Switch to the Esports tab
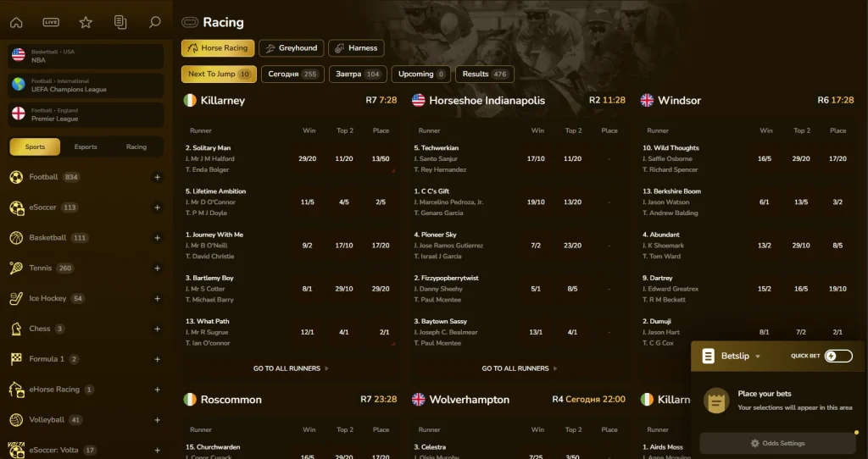Screen dimensions: 868x459 (x=86, y=147)
